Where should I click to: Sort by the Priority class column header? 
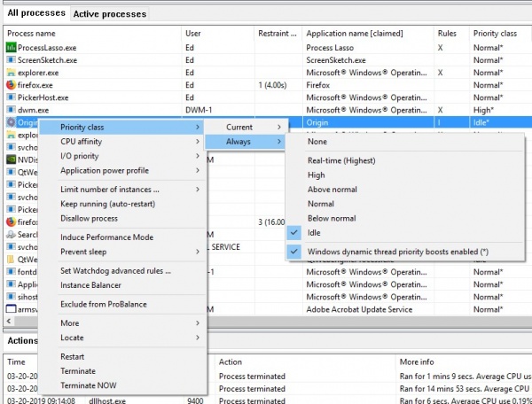click(x=493, y=33)
